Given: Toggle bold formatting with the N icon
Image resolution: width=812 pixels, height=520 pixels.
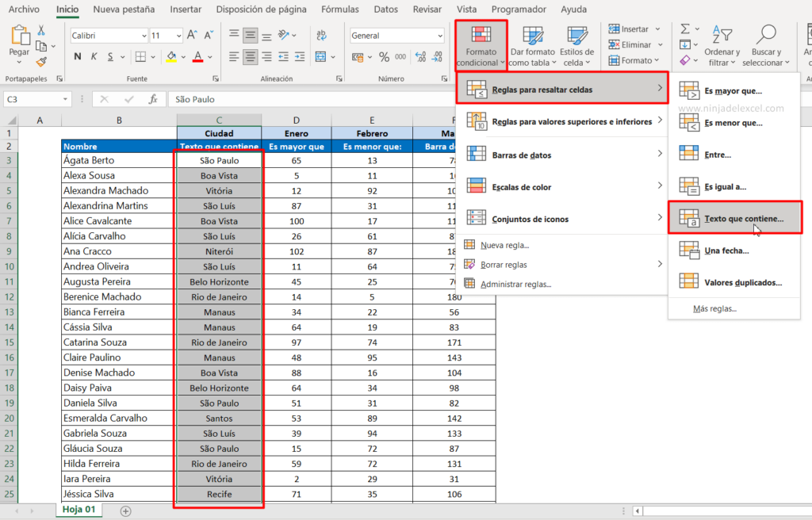Looking at the screenshot, I should click(77, 56).
